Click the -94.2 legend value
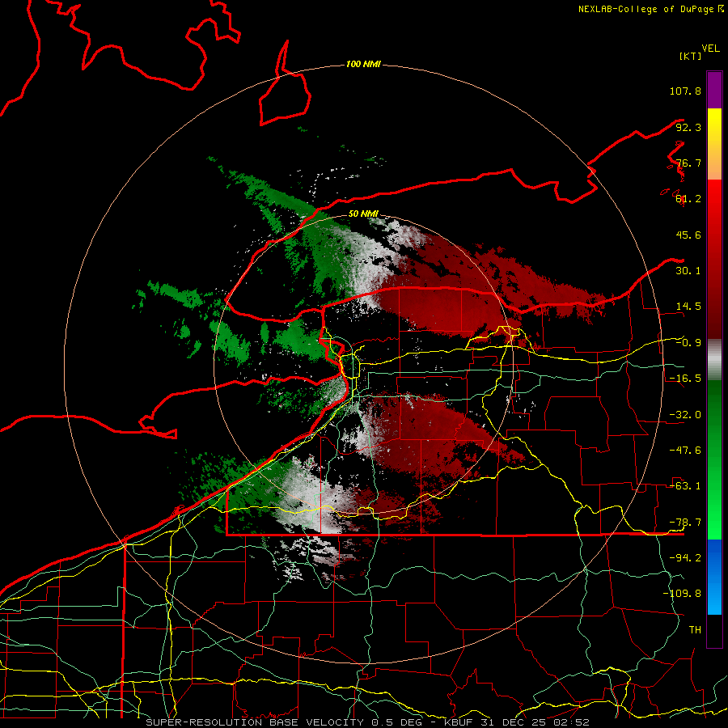 (x=685, y=558)
